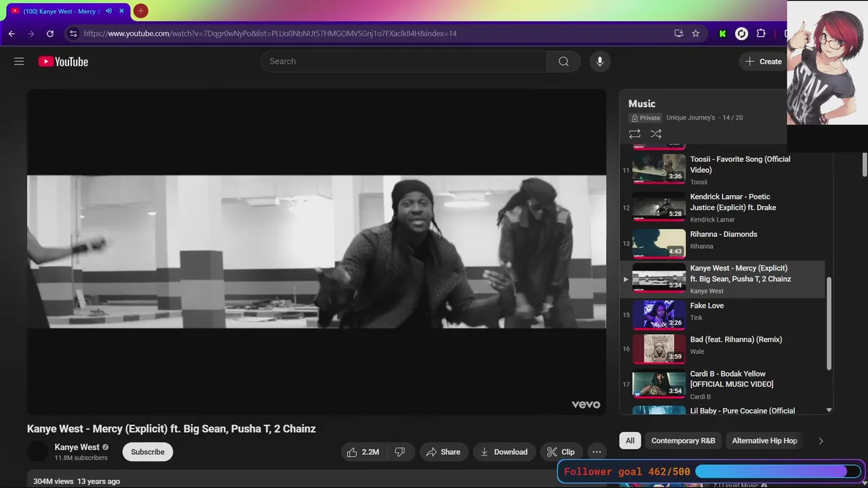Bookmark this page with the star
This screenshot has width=868, height=488.
[696, 33]
